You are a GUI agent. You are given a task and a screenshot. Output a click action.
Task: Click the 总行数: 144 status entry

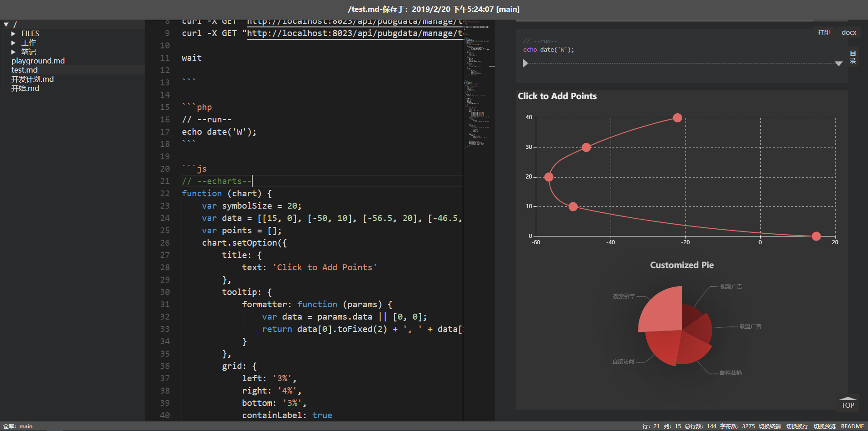click(701, 426)
